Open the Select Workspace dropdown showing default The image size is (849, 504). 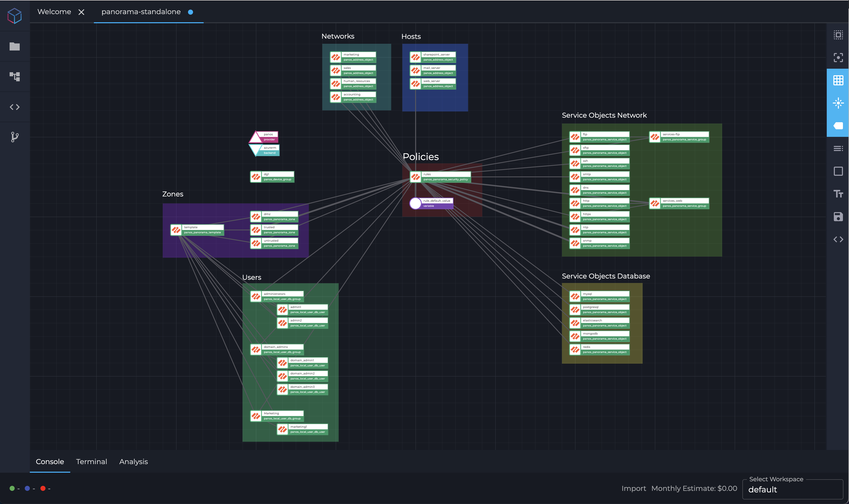pyautogui.click(x=792, y=489)
